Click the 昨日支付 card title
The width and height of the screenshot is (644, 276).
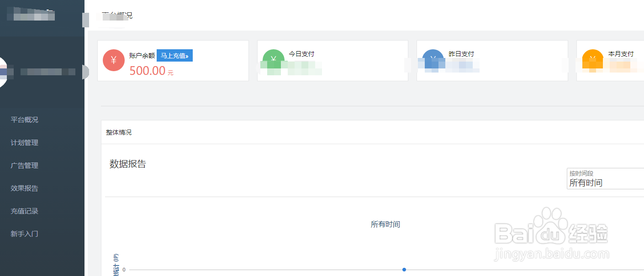click(x=461, y=54)
